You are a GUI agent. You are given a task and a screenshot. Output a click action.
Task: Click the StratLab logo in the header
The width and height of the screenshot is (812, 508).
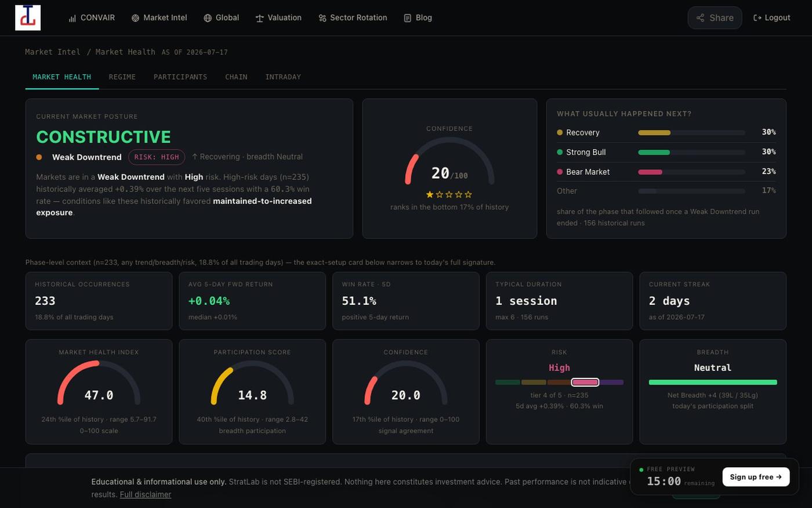(x=28, y=17)
